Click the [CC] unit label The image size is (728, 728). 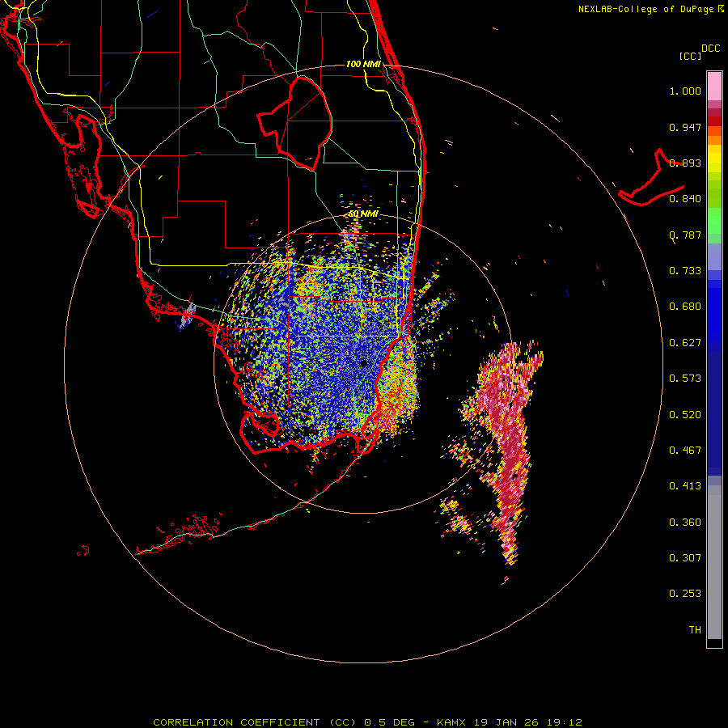(690, 56)
